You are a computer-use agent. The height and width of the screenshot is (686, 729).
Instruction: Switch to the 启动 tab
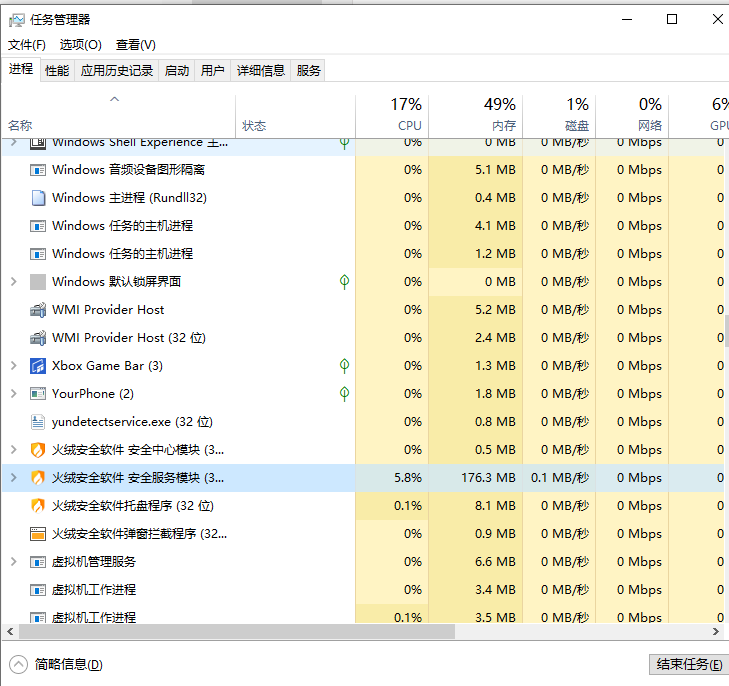[177, 71]
